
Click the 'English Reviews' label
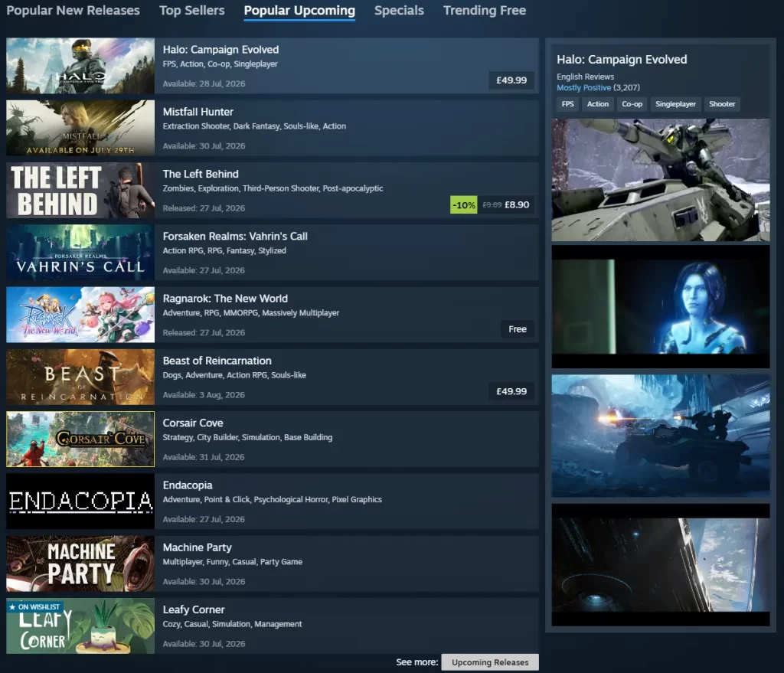pyautogui.click(x=585, y=77)
